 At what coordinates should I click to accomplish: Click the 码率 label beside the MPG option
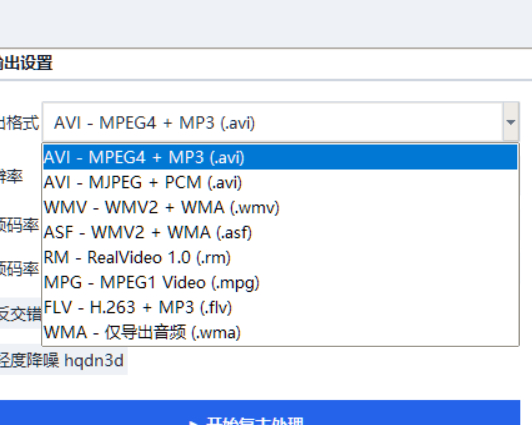19,269
